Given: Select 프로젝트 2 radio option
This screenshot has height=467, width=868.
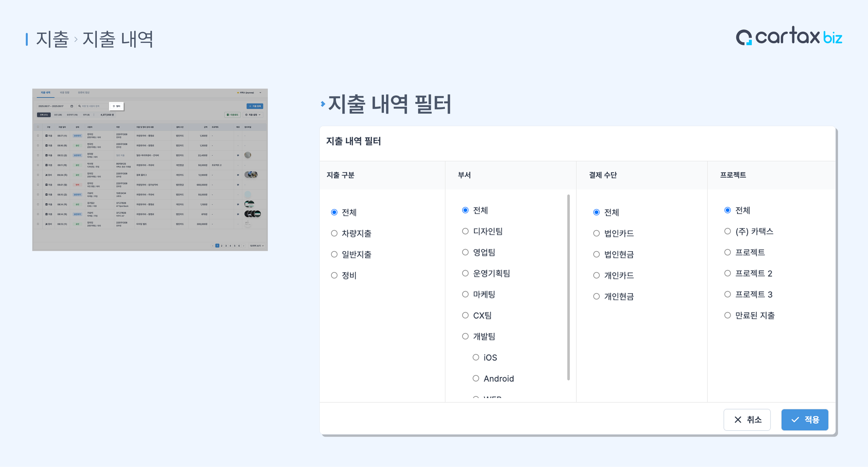Looking at the screenshot, I should (727, 273).
